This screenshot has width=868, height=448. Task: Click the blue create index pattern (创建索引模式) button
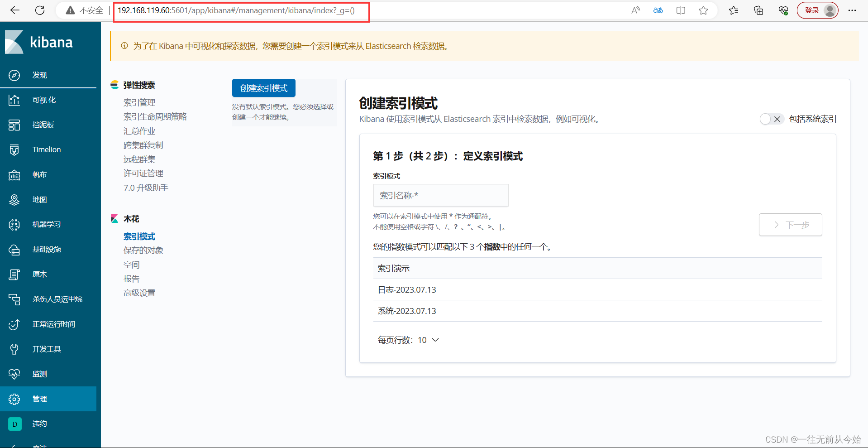264,88
